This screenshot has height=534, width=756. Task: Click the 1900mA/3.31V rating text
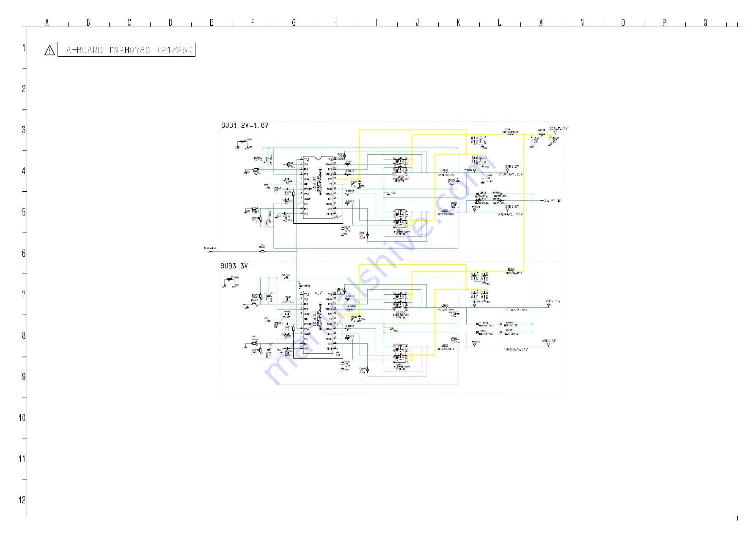(516, 350)
